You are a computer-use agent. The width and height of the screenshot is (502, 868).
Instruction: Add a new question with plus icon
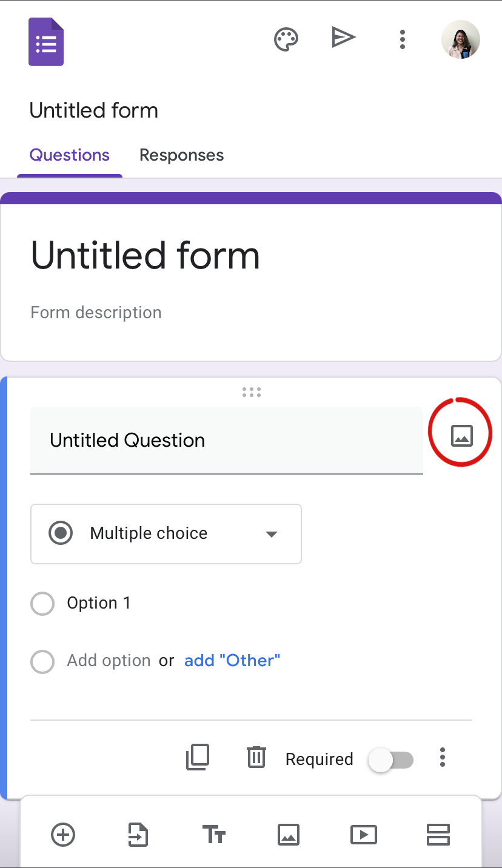pos(63,835)
